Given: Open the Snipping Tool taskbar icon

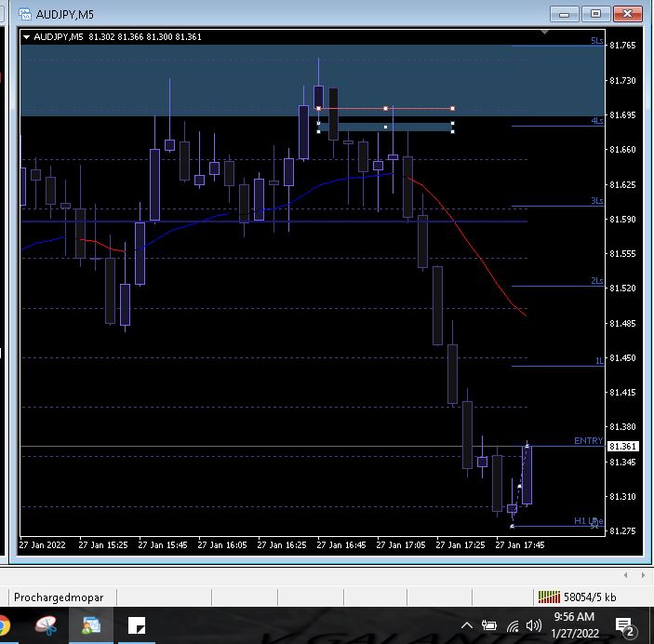Looking at the screenshot, I should pos(47,625).
